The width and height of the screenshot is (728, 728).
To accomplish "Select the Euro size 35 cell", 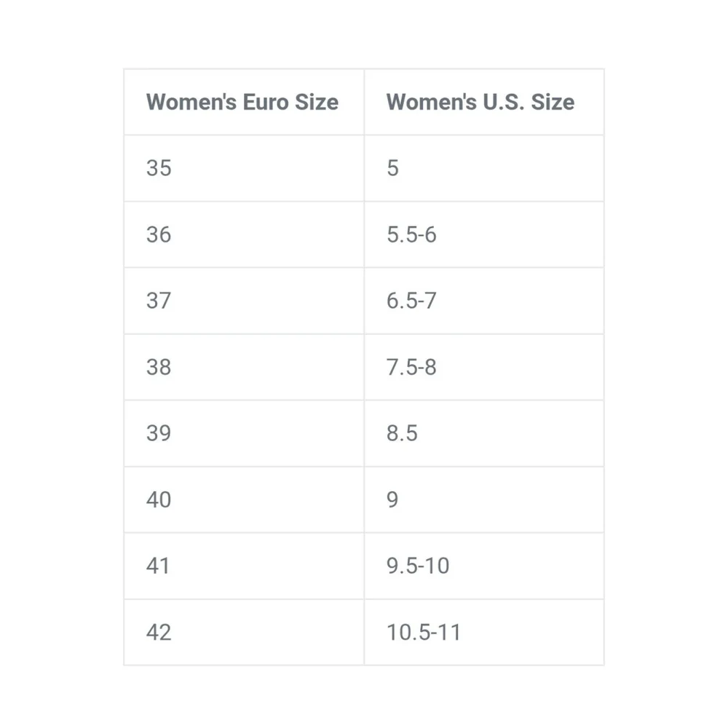I will coord(244,168).
